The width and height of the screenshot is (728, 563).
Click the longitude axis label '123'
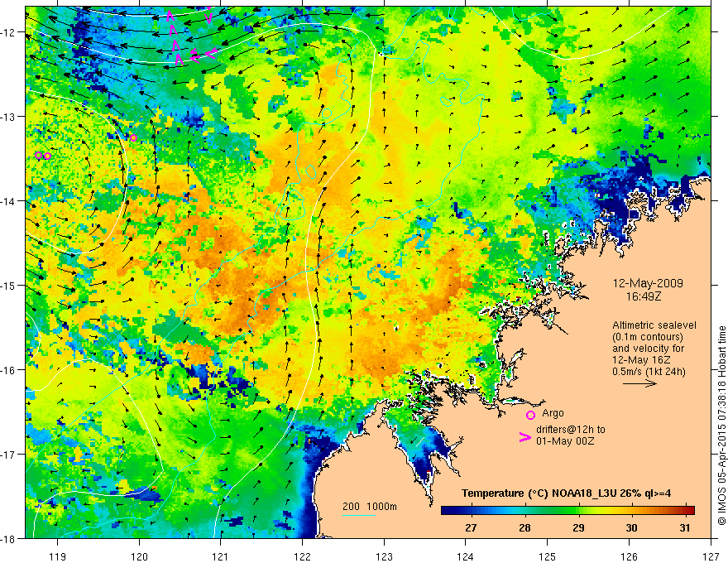[x=384, y=556]
